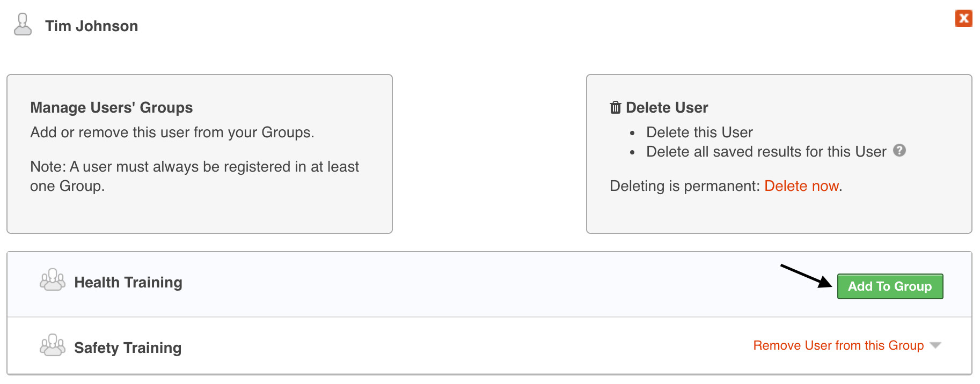Click Remove User from this Group link

tap(838, 345)
